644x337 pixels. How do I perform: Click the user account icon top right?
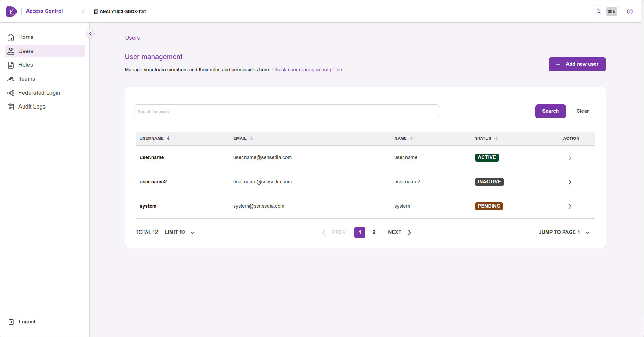(630, 11)
